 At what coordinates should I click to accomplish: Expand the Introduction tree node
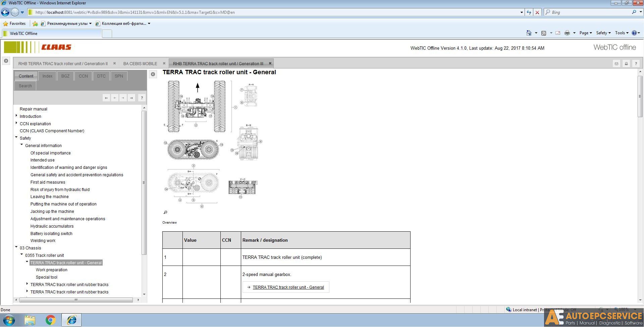pos(16,115)
